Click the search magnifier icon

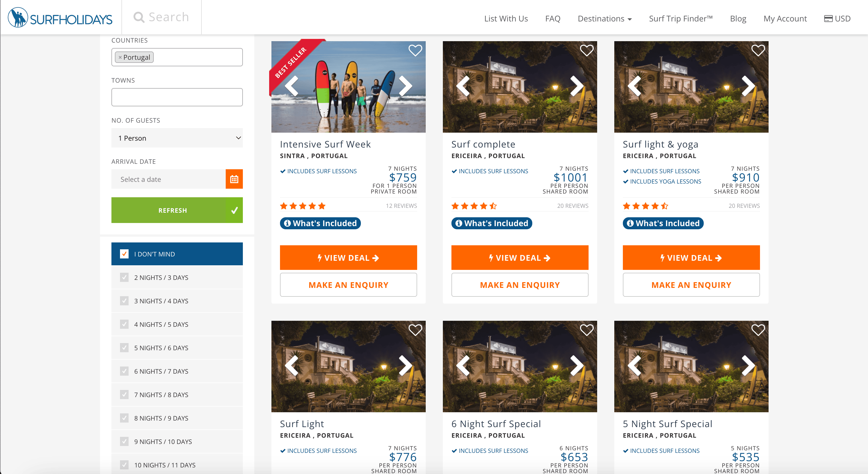(x=139, y=17)
